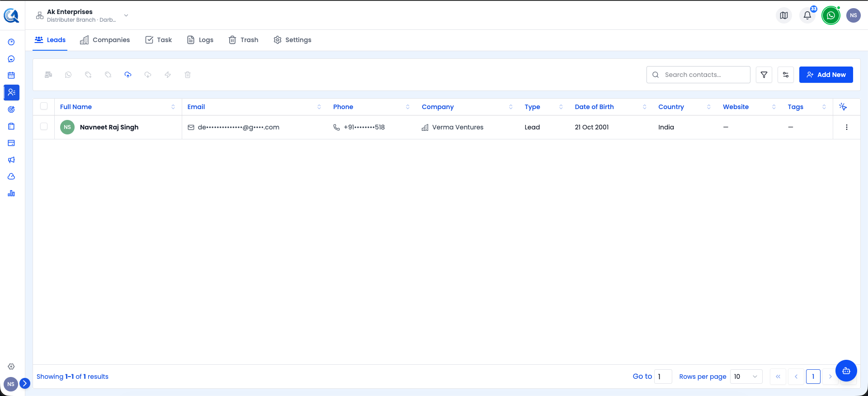Expand the Ak Enterprises branch selector
Viewport: 868px width, 396px height.
(x=82, y=15)
